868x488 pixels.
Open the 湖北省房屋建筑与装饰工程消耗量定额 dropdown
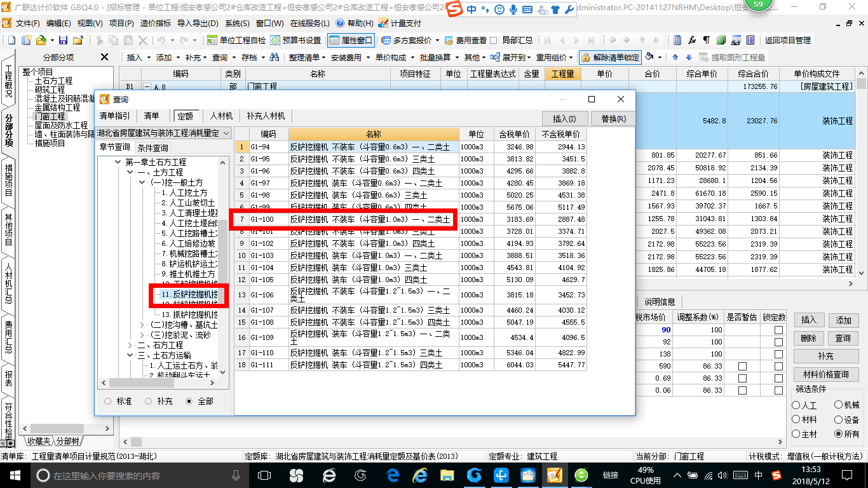pyautogui.click(x=227, y=133)
